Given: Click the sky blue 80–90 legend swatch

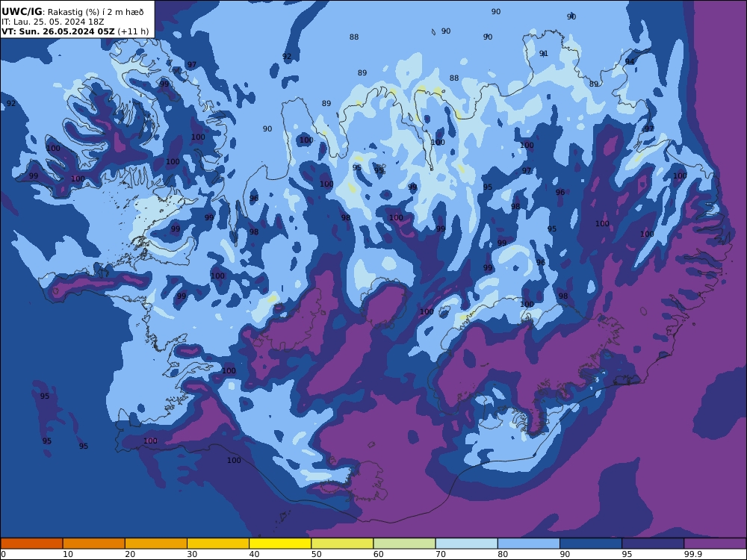Looking at the screenshot, I should coord(529,544).
